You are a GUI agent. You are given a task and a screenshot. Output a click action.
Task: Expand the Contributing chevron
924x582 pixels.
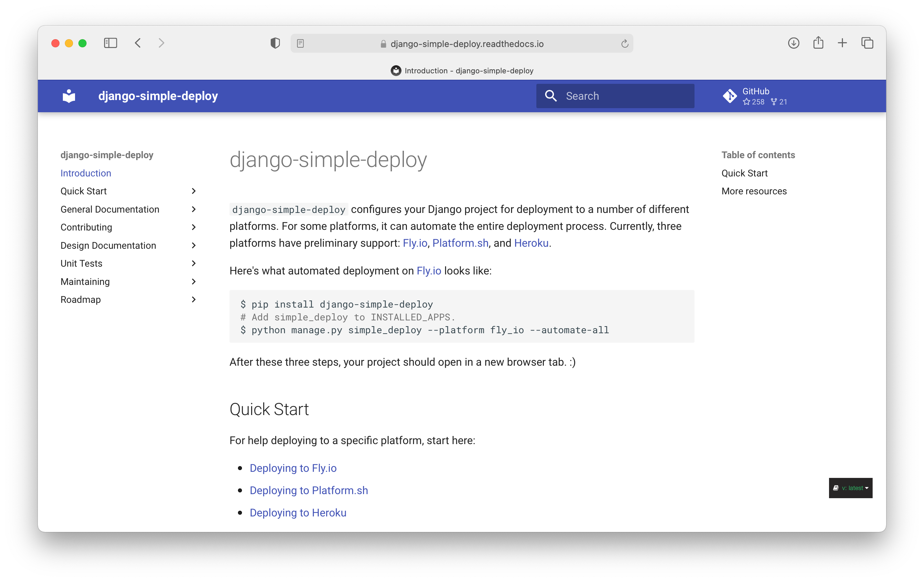coord(194,227)
